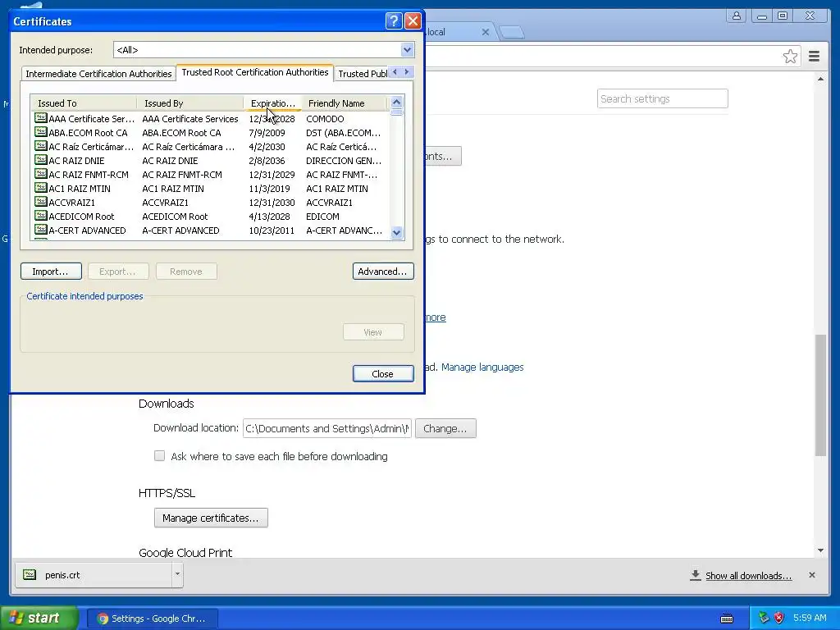
Task: Click the Close button in Certificates dialog
Action: pyautogui.click(x=383, y=373)
